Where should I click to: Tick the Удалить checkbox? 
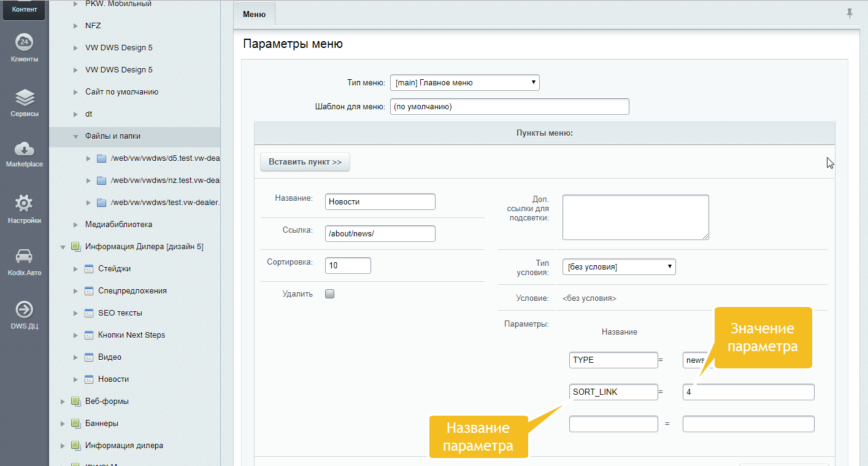click(329, 294)
